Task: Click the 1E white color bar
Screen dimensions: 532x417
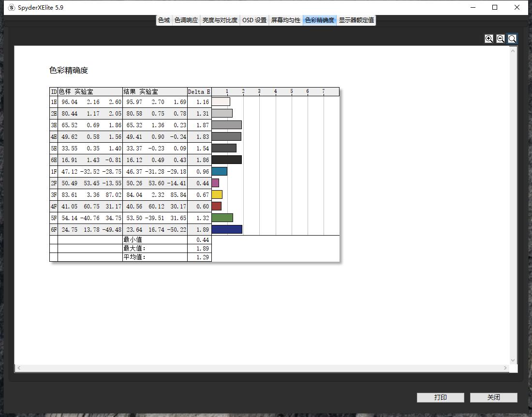Action: (x=221, y=102)
